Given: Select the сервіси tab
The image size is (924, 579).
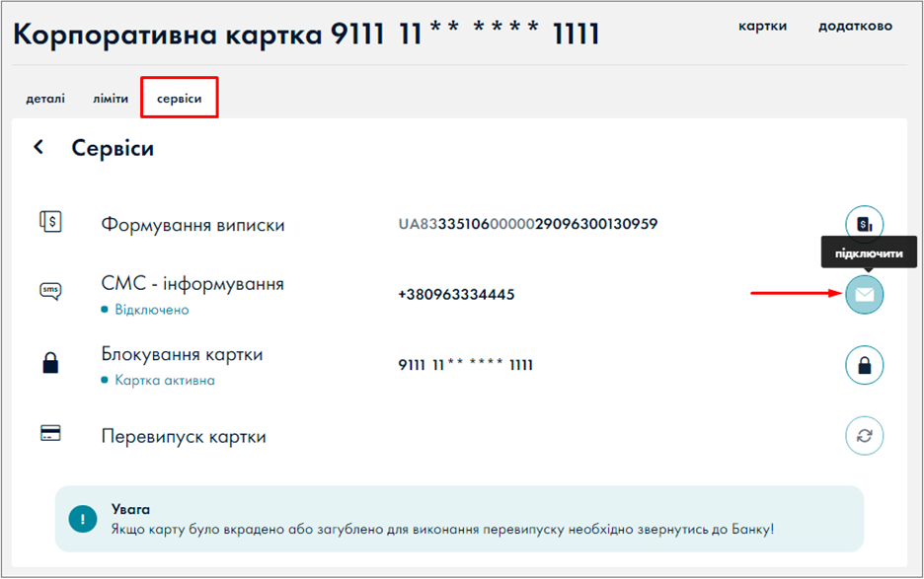Looking at the screenshot, I should [x=179, y=99].
